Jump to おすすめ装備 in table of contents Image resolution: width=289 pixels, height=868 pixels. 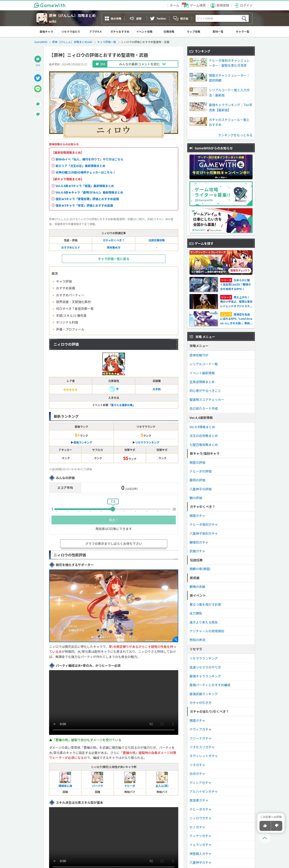65,288
